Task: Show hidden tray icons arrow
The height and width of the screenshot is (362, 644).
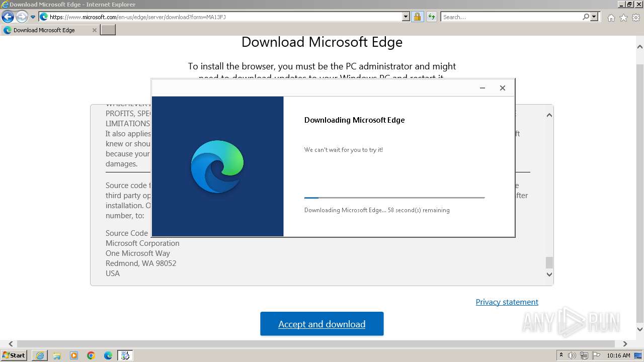Action: tap(561, 355)
